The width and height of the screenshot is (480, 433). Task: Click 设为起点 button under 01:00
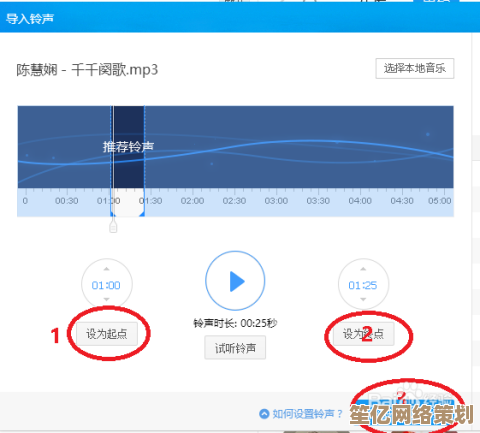click(x=107, y=334)
